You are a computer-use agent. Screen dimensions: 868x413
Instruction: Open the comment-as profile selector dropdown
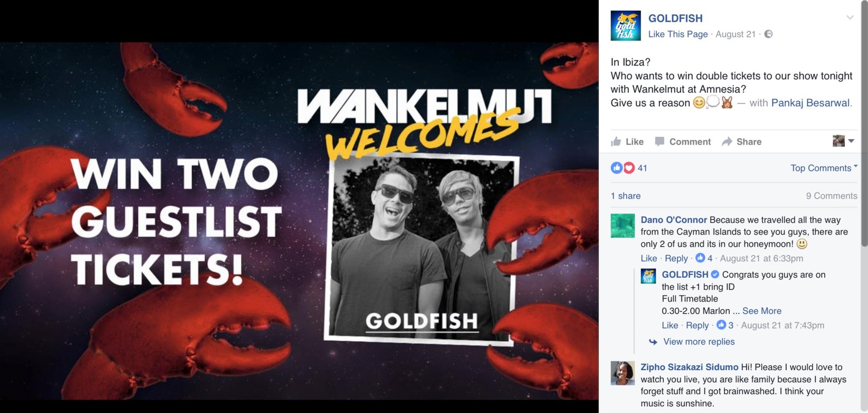pos(843,141)
